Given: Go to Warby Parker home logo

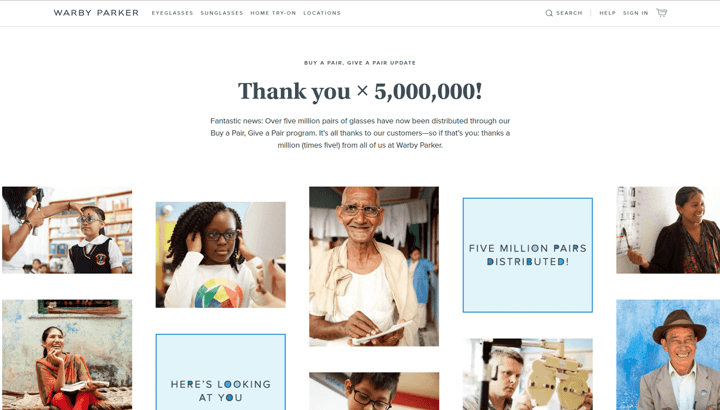Looking at the screenshot, I should click(96, 13).
